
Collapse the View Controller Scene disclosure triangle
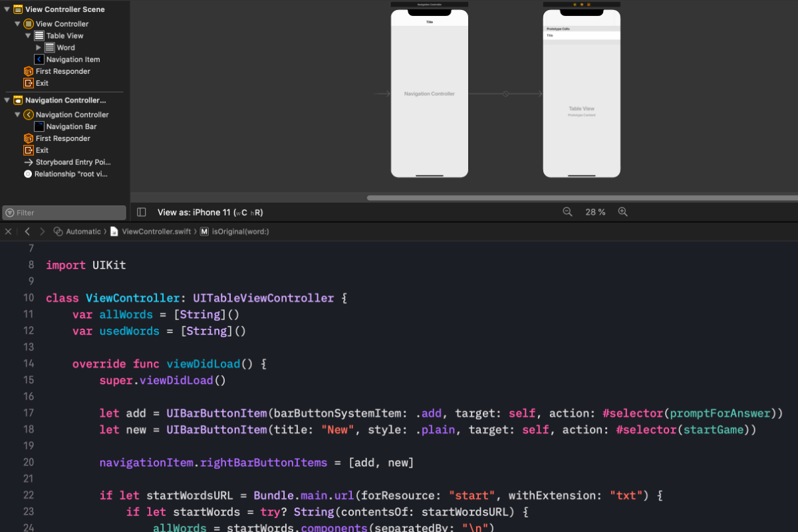tap(7, 9)
